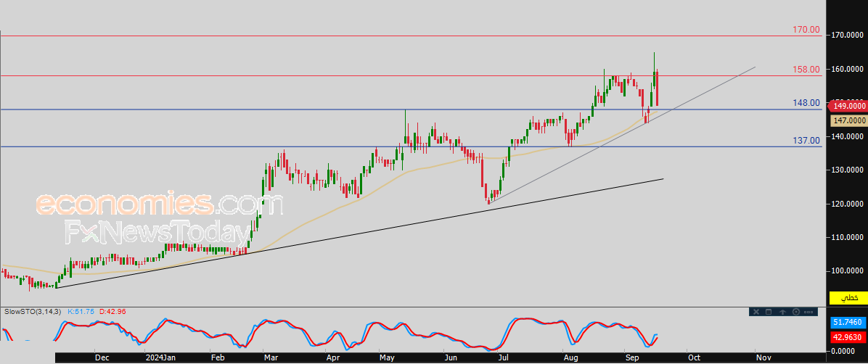Click the yellow Arabic linear scale button
The height and width of the screenshot is (364, 868).
(850, 298)
